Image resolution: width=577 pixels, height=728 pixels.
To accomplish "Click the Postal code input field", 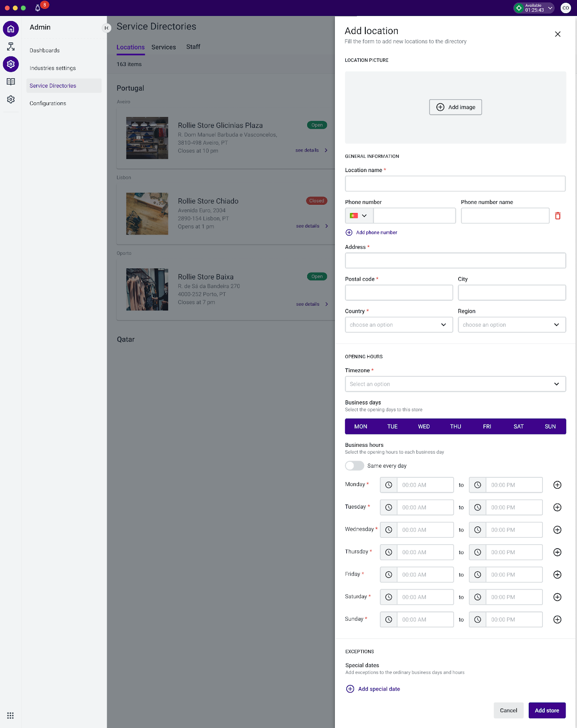I will [x=399, y=293].
